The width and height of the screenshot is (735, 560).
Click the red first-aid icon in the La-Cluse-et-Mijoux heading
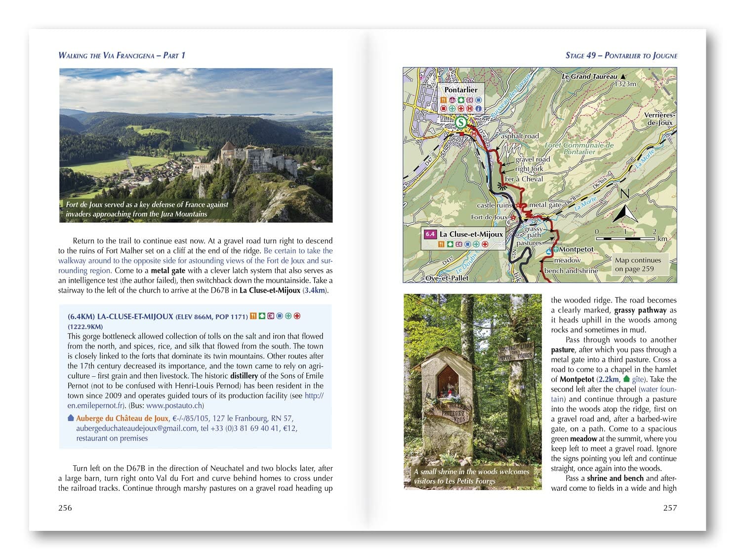click(x=297, y=316)
